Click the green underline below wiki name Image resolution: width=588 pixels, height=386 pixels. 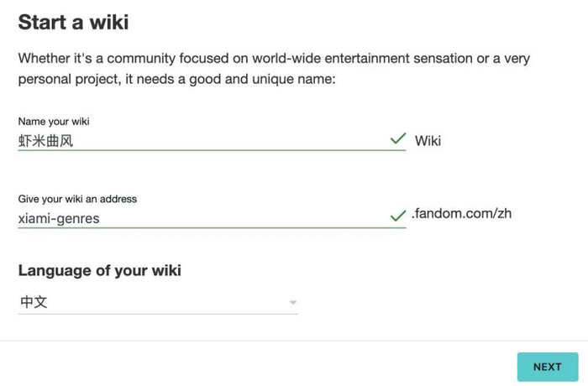(x=212, y=150)
